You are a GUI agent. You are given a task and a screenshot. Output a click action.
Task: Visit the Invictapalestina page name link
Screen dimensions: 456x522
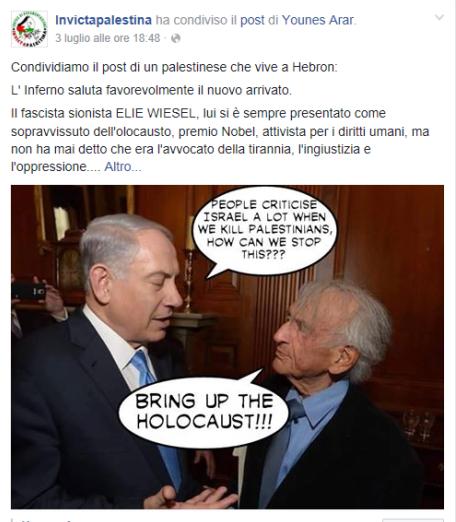(103, 20)
